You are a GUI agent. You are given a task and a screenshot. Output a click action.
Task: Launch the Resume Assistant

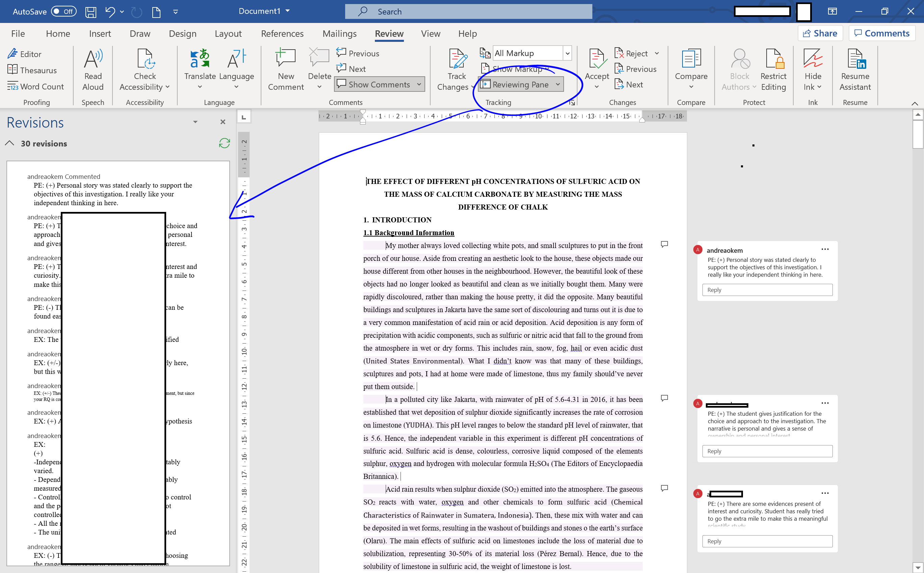tap(855, 70)
